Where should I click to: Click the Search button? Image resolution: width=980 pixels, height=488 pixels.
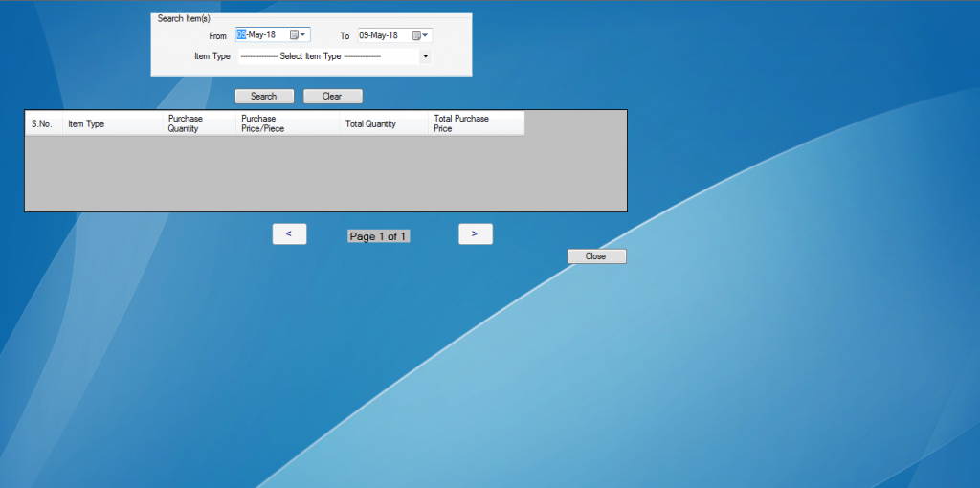[264, 97]
